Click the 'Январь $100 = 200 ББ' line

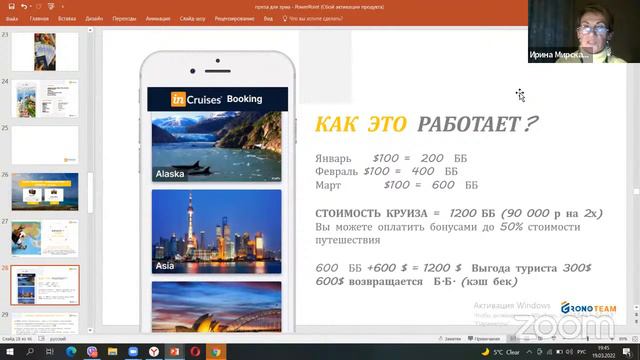[391, 158]
